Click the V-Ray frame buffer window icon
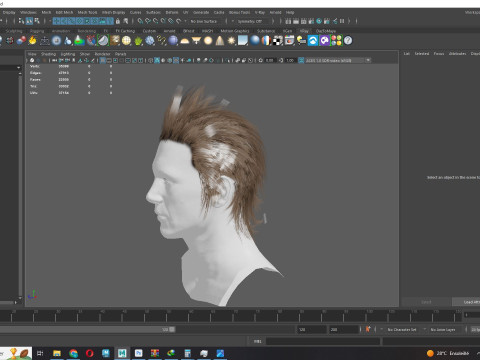Screen dimensions: 480x360 pos(289,41)
